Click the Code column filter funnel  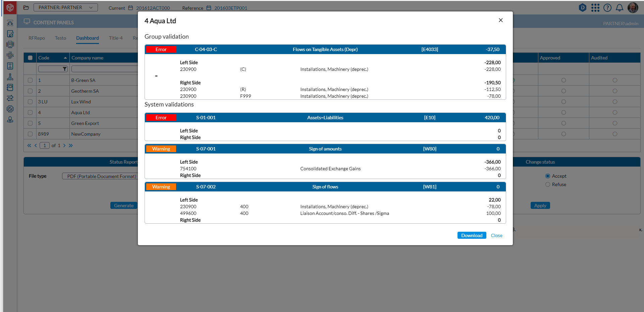[x=65, y=69]
